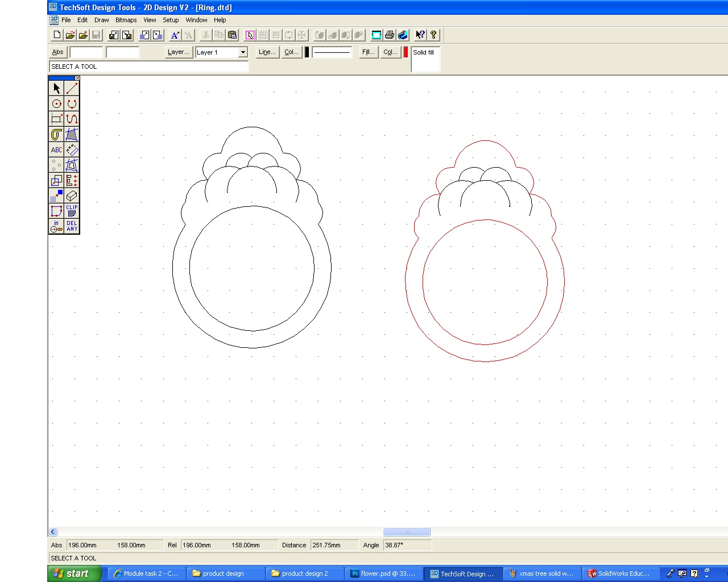Activate the pointer select tool
Image resolution: width=728 pixels, height=582 pixels.
[56, 88]
